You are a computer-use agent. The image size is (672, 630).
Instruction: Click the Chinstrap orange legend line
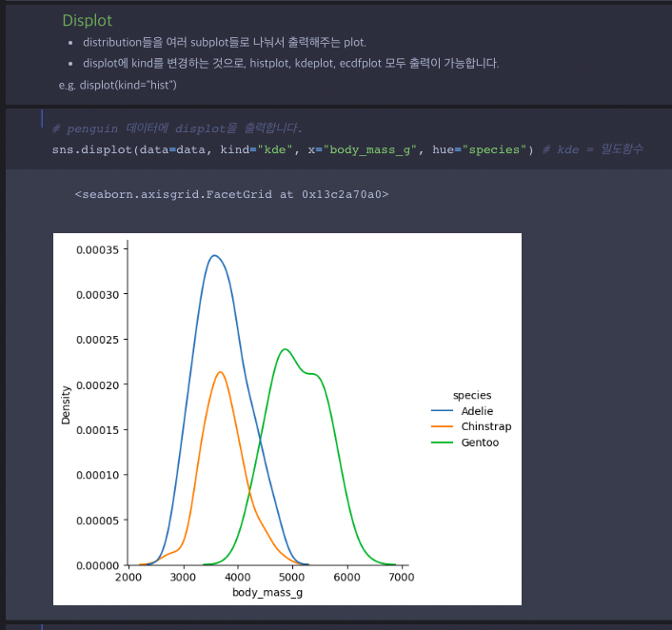tap(442, 426)
